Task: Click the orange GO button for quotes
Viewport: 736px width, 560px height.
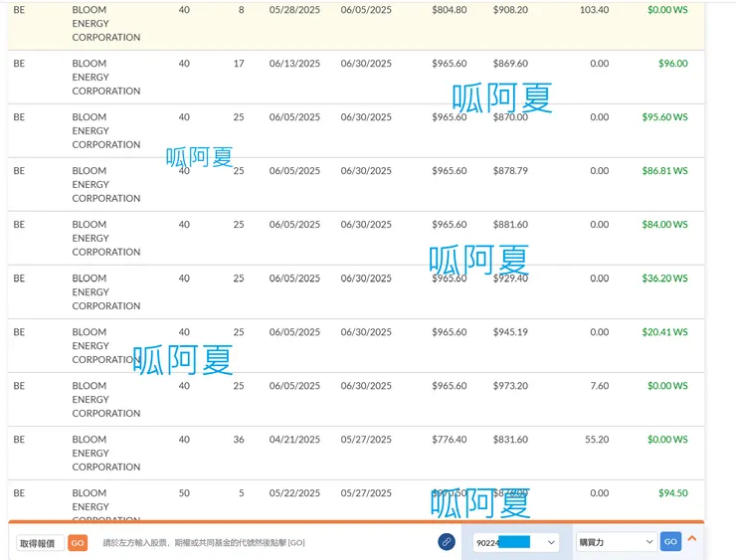Action: pos(78,543)
